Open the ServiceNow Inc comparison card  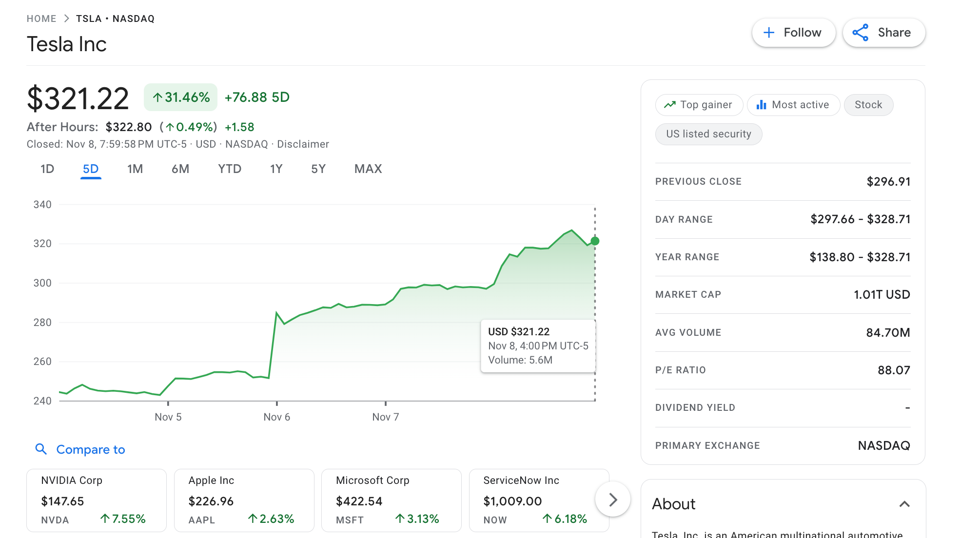tap(539, 500)
